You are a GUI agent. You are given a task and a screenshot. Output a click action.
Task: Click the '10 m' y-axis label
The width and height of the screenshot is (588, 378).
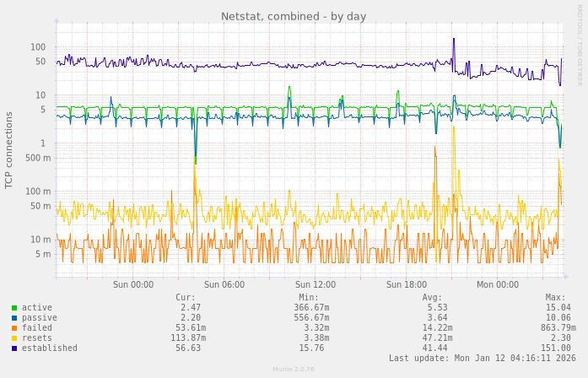40,240
